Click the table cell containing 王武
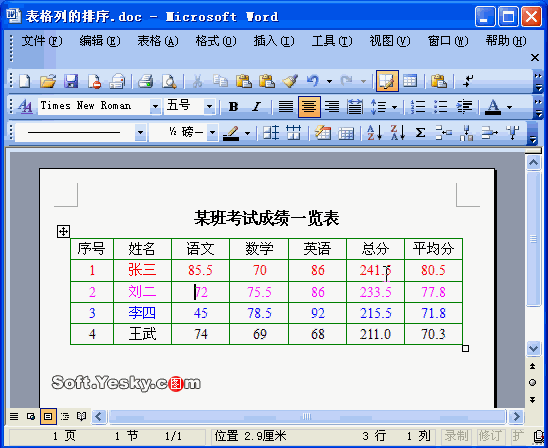 (142, 334)
